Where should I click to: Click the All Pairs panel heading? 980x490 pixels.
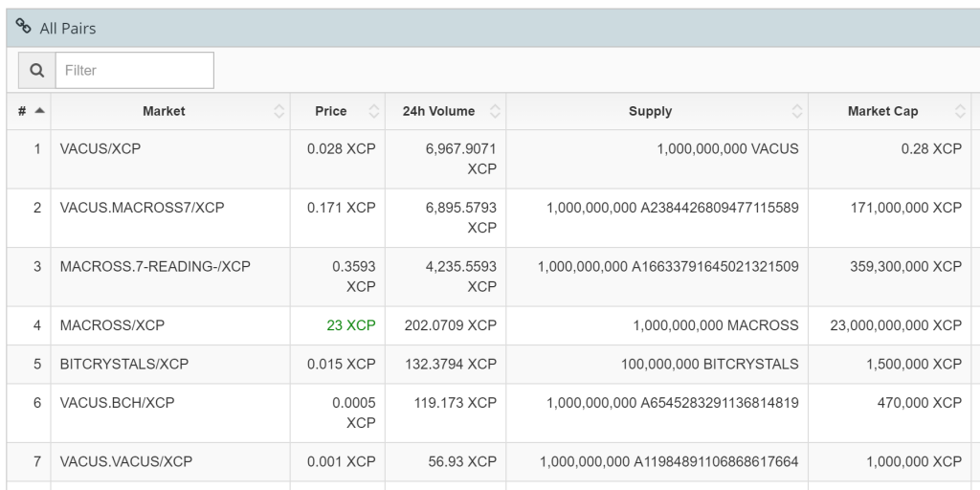(x=68, y=29)
